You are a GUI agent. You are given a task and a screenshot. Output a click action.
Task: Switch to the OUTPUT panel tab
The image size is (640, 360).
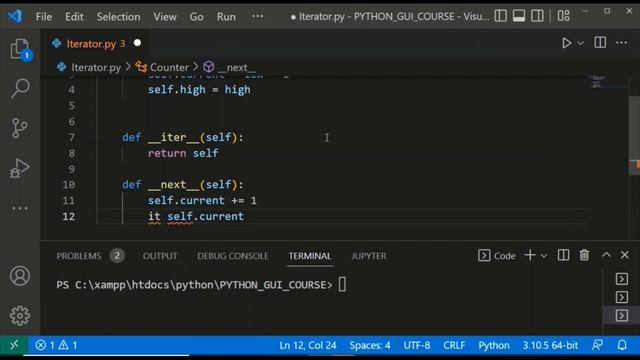[x=160, y=256]
